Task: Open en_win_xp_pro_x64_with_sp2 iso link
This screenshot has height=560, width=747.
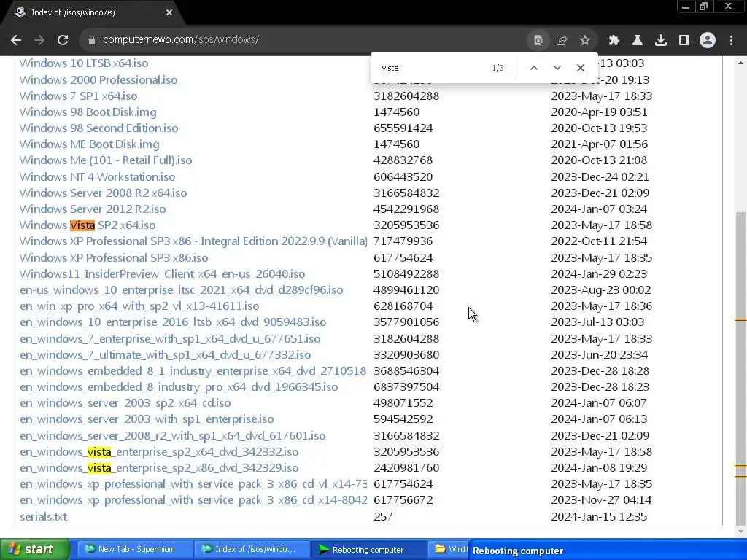Action: click(139, 306)
